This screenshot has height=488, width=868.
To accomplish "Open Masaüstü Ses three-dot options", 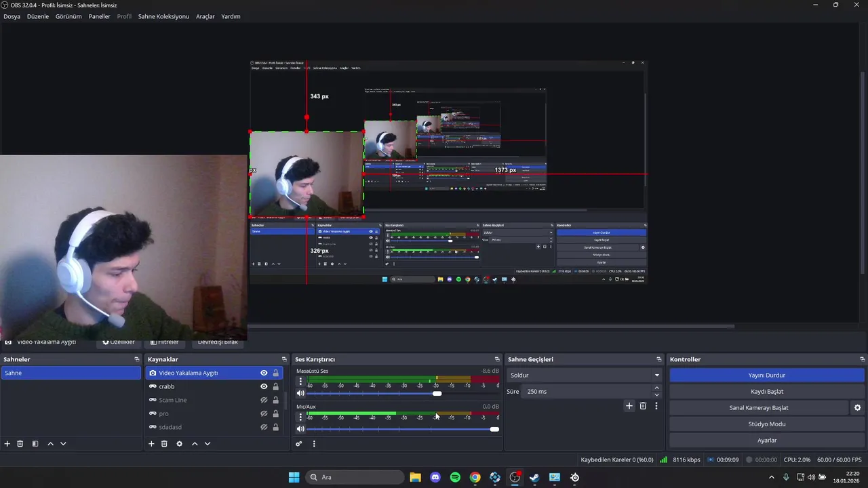I will 300,382.
